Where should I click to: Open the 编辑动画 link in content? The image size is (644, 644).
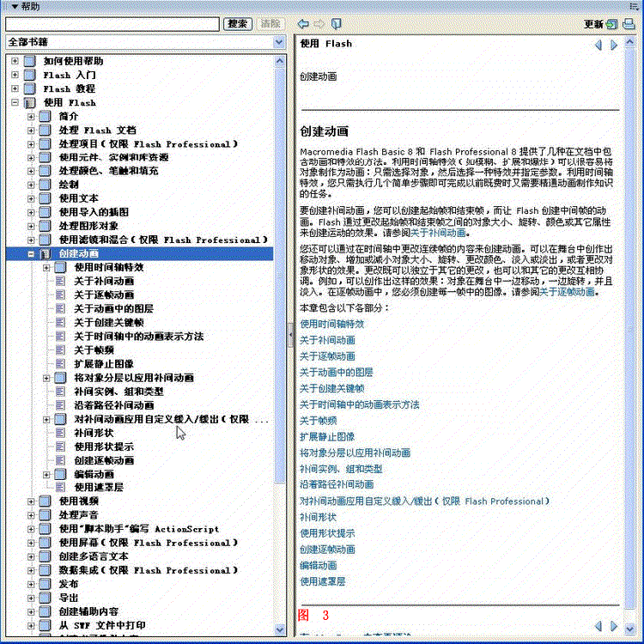click(319, 566)
